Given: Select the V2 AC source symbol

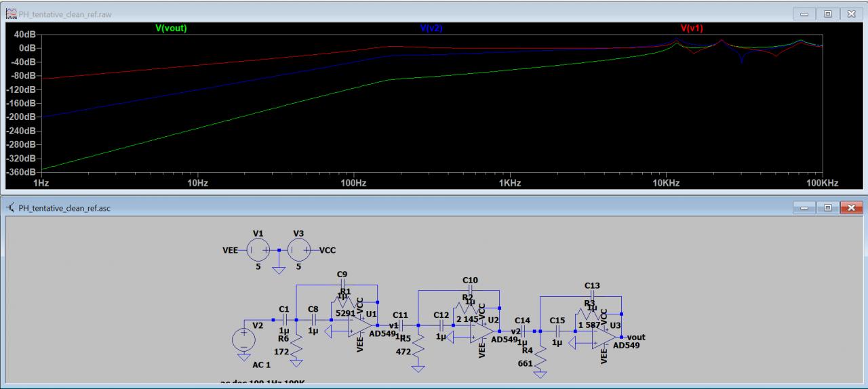Looking at the screenshot, I should click(x=243, y=340).
